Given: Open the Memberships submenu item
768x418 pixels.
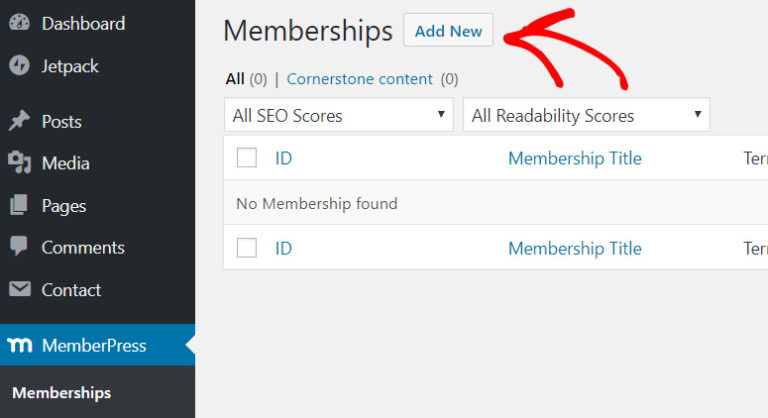Looking at the screenshot, I should 61,393.
